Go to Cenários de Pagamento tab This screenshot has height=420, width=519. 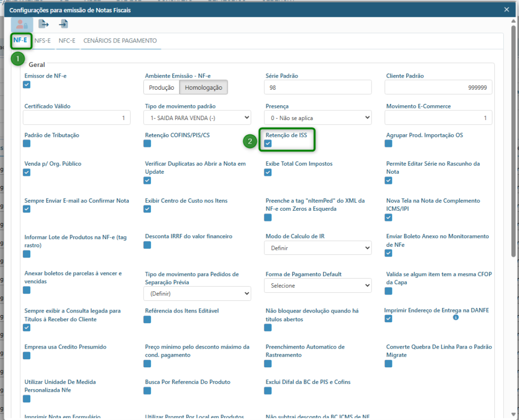(x=120, y=41)
